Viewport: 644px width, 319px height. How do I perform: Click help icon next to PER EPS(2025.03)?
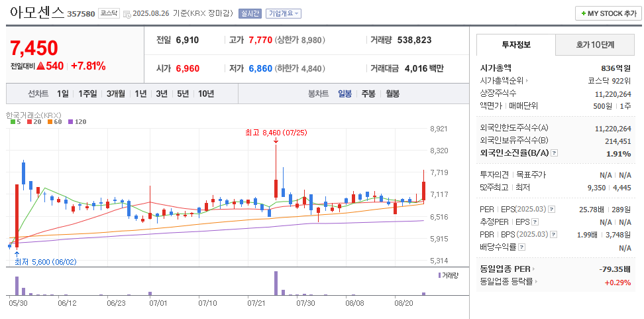pos(552,210)
